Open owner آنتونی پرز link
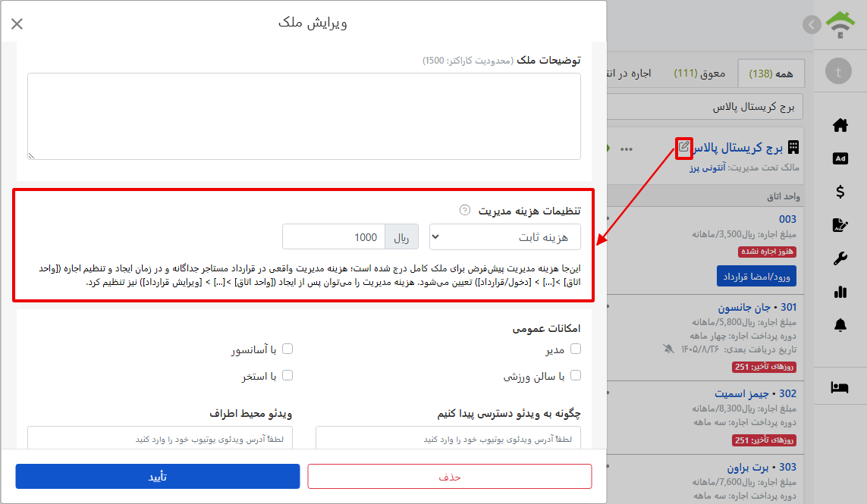867x504 pixels. click(x=707, y=167)
